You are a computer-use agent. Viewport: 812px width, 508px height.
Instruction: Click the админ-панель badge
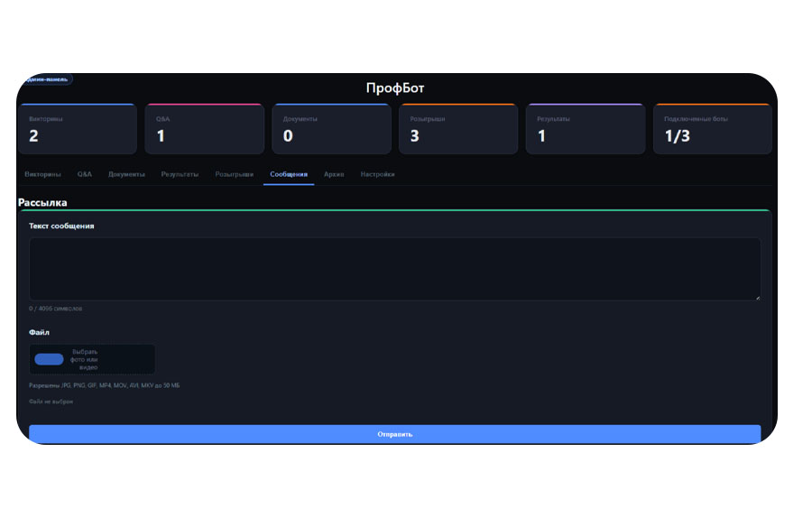(x=47, y=79)
